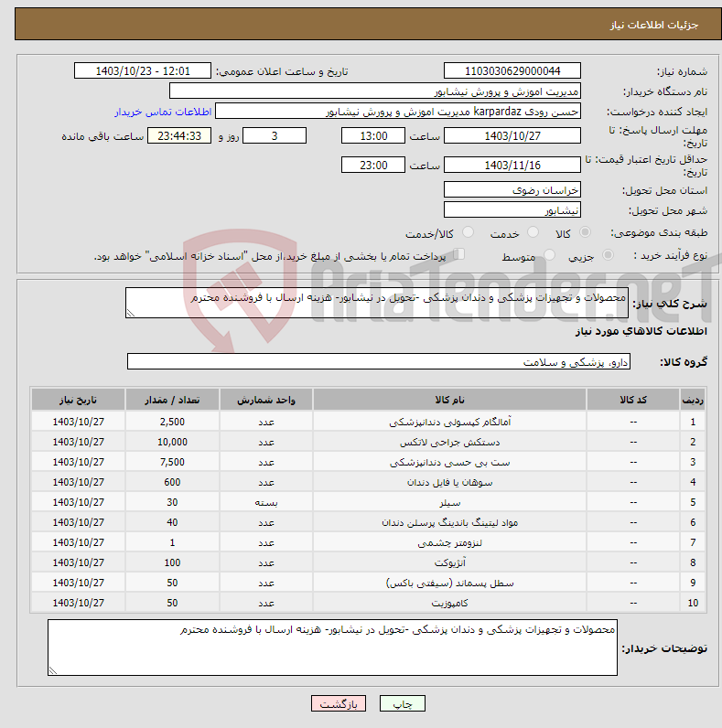Select item آنژیوکت in row 8
The height and width of the screenshot is (728, 722).
[449, 562]
